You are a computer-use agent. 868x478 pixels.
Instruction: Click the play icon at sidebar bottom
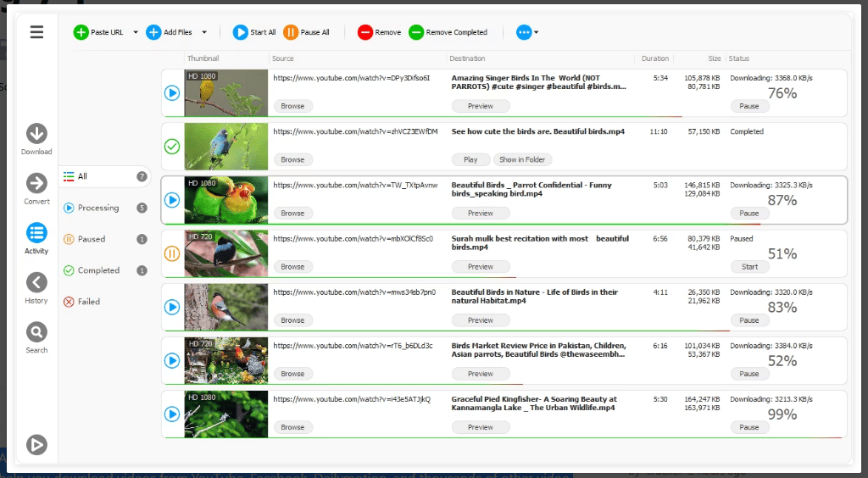click(x=36, y=445)
